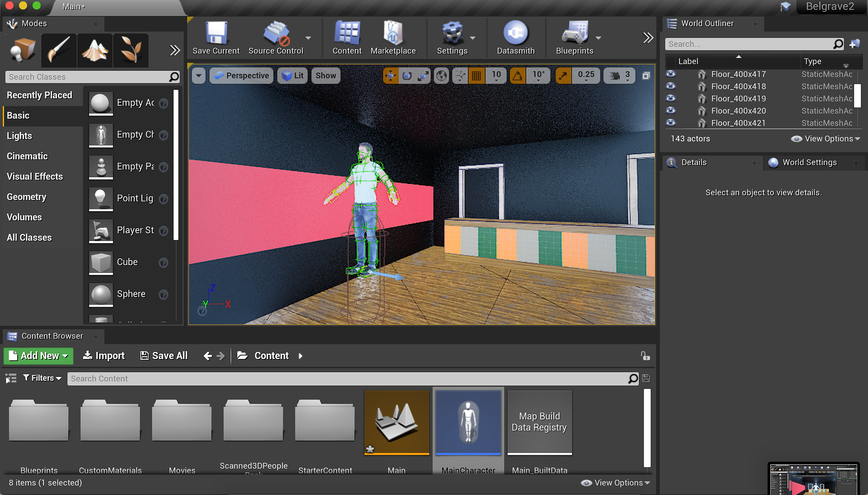Open Source Control dropdown arrow
The height and width of the screenshot is (495, 868).
point(308,38)
